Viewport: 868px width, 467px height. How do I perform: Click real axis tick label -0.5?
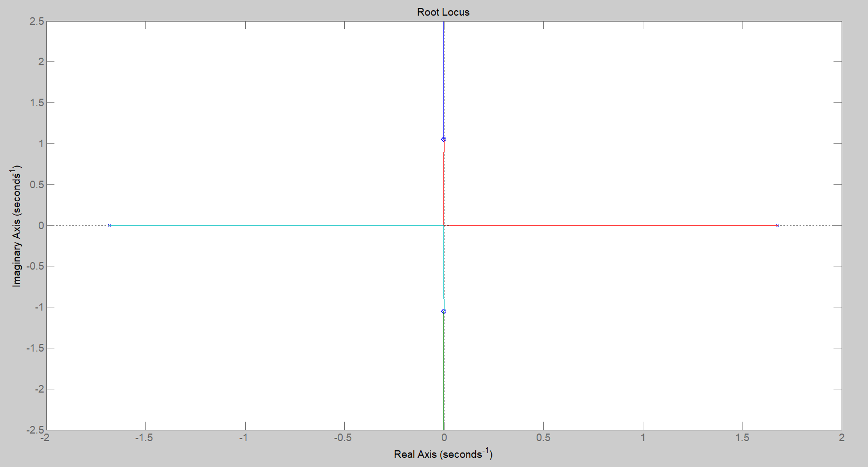pyautogui.click(x=343, y=437)
